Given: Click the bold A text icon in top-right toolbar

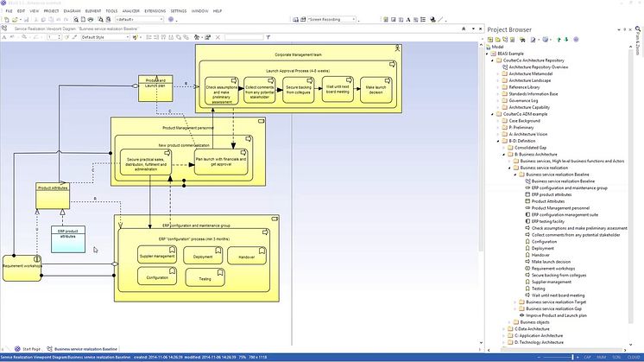Looking at the screenshot, I should (408, 19).
